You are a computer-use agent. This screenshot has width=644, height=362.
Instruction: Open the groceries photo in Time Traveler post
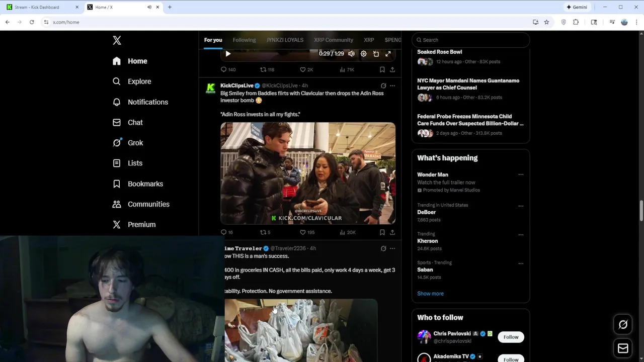point(301,330)
